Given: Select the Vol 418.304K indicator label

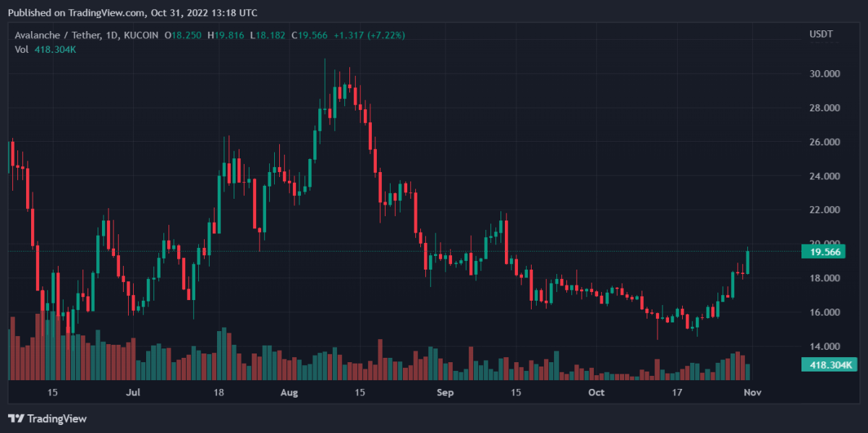Looking at the screenshot, I should coord(46,49).
